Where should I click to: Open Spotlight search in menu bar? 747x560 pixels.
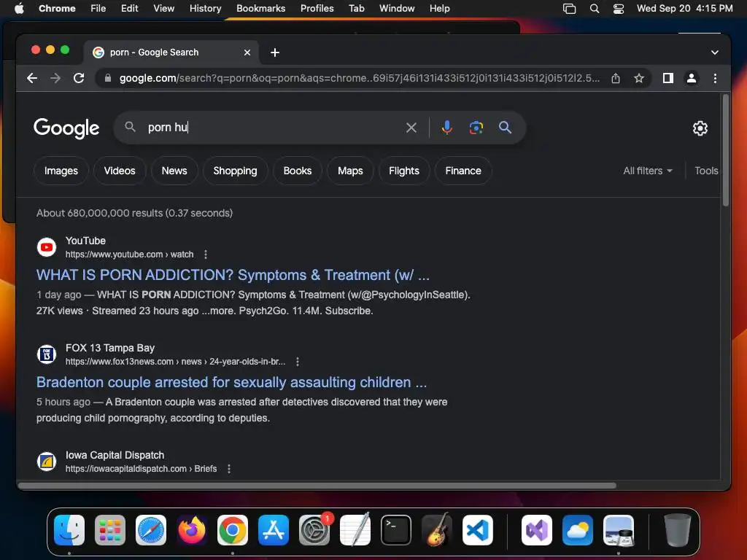(595, 8)
